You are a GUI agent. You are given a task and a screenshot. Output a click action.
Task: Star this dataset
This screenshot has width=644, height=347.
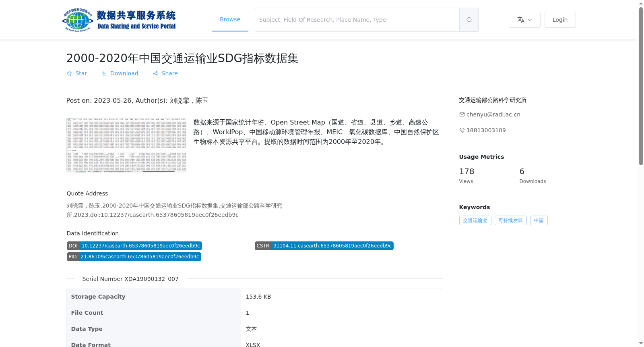[76, 73]
